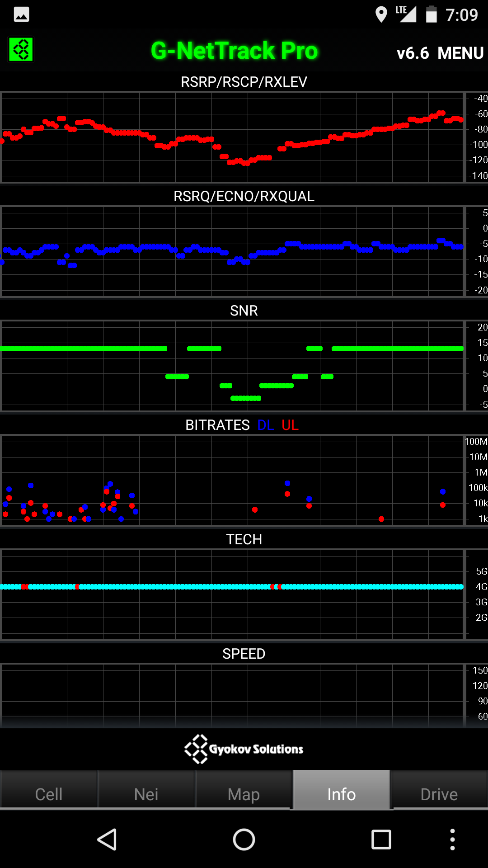The image size is (488, 868).
Task: Tap the TECH chart title
Action: pyautogui.click(x=244, y=539)
